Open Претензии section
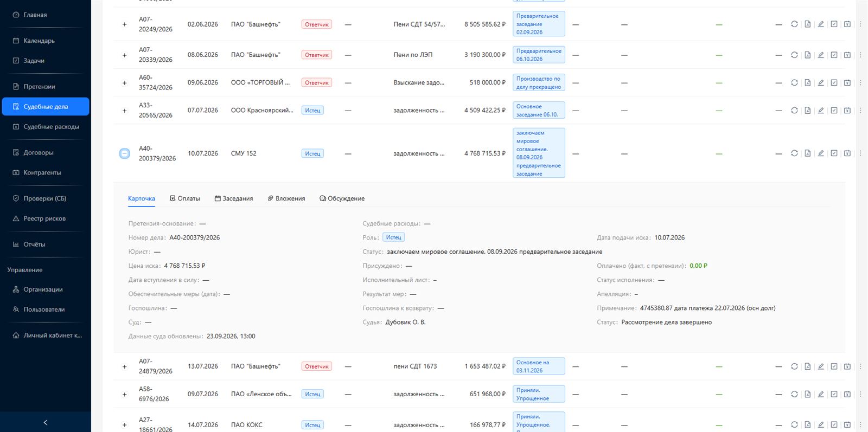This screenshot has height=432, width=868. coord(46,87)
